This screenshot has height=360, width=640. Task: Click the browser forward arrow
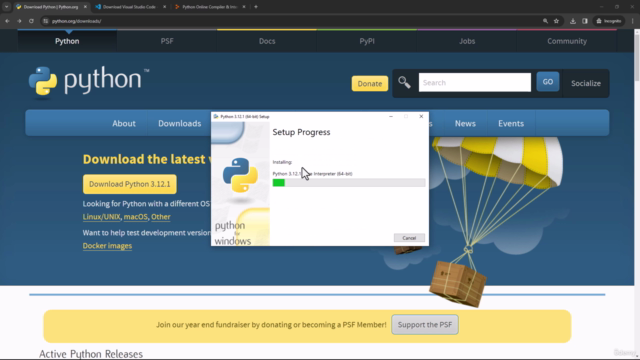tap(19, 21)
